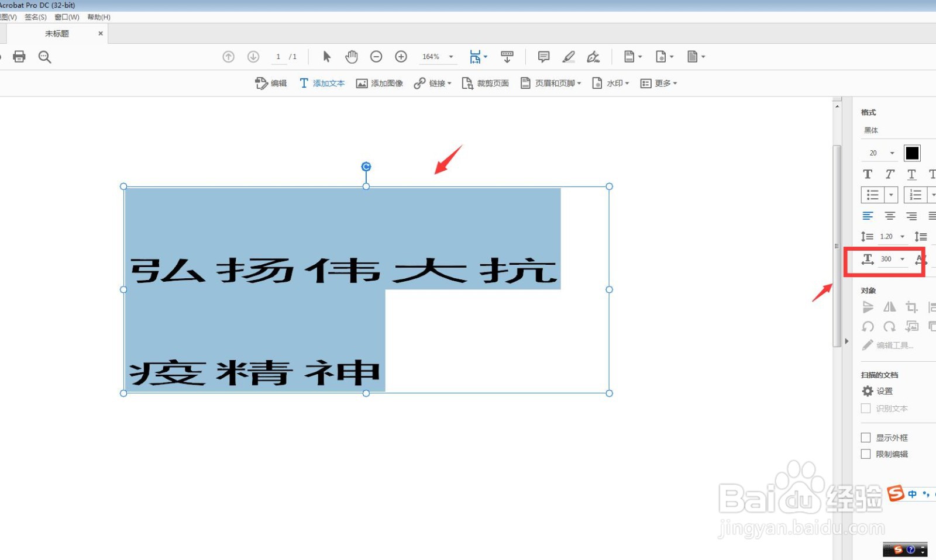Open zoom level 164% dropdown
This screenshot has height=560, width=936.
pos(451,57)
